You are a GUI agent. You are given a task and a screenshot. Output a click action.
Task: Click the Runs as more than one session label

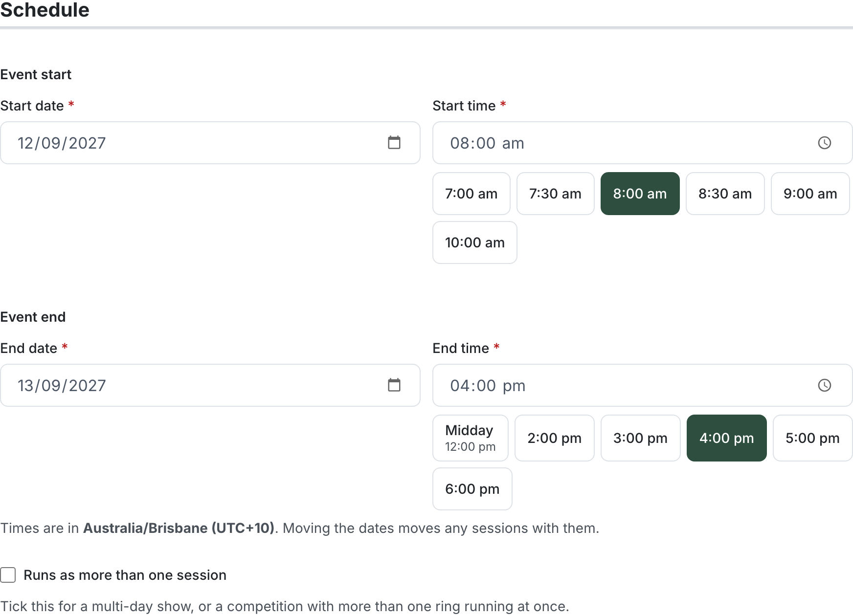125,575
